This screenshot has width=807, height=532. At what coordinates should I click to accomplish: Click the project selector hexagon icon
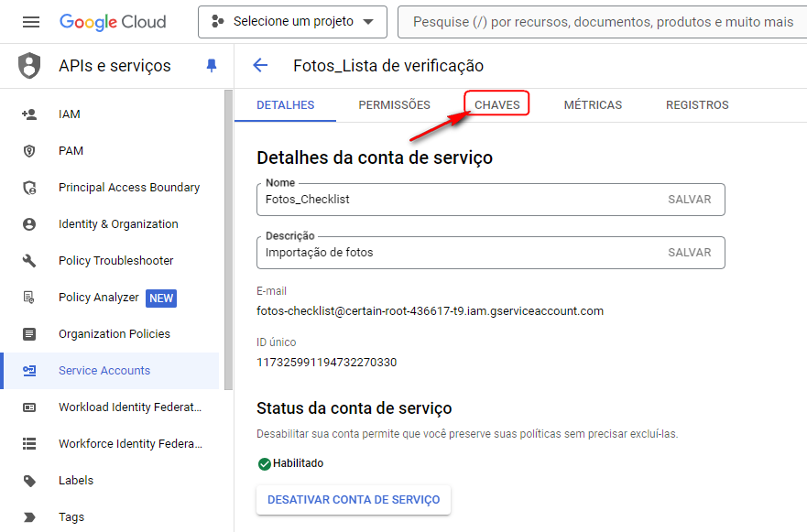click(x=218, y=22)
